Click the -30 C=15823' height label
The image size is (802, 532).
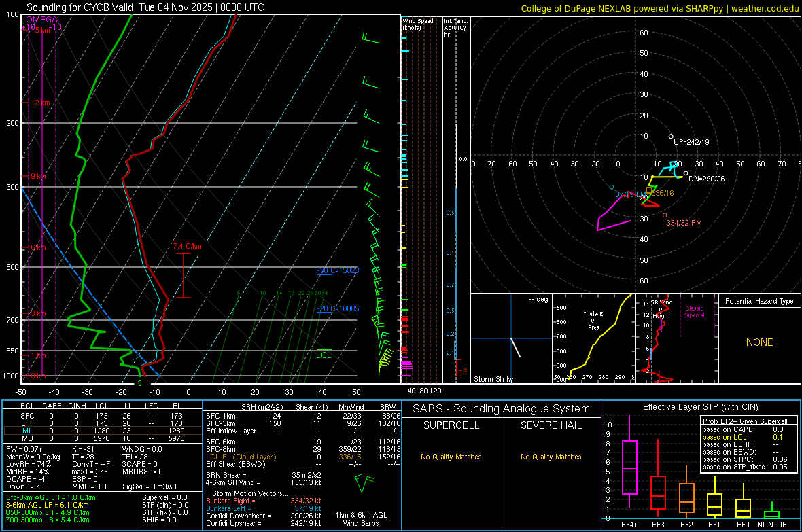(338, 270)
